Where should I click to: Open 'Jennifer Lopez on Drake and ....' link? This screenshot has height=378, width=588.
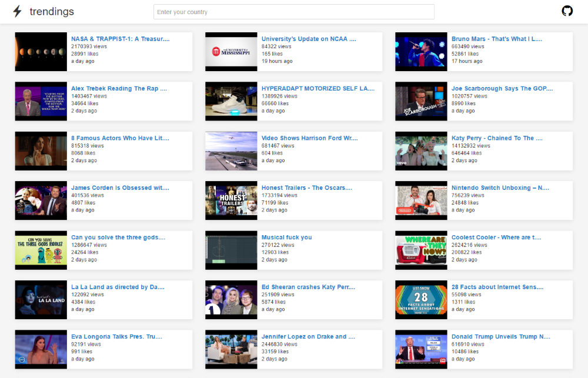308,336
